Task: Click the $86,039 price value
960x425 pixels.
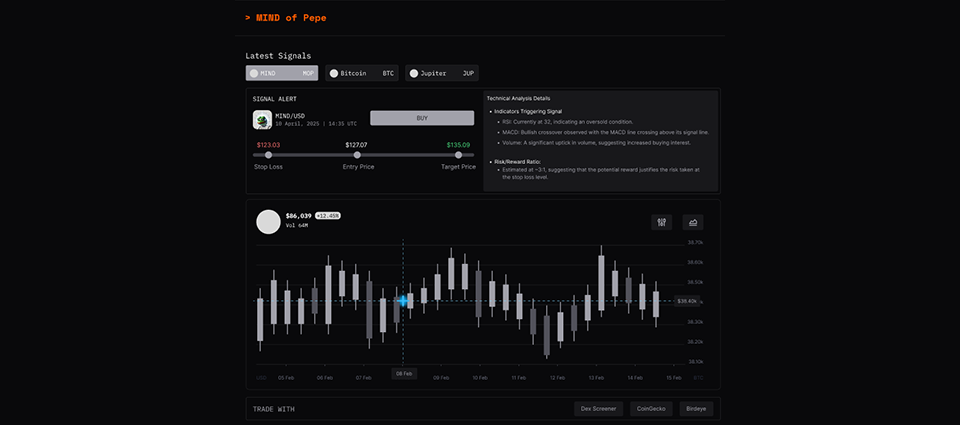Action: [x=299, y=216]
